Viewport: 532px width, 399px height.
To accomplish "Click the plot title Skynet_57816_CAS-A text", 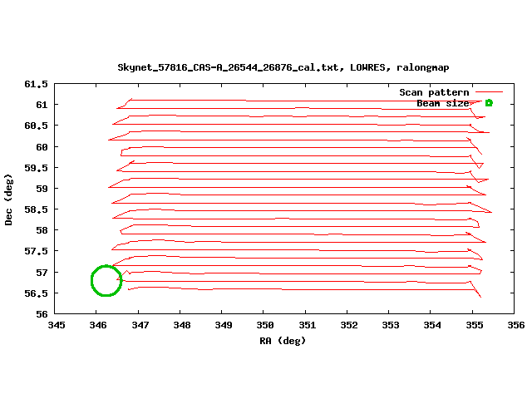I will tap(283, 67).
